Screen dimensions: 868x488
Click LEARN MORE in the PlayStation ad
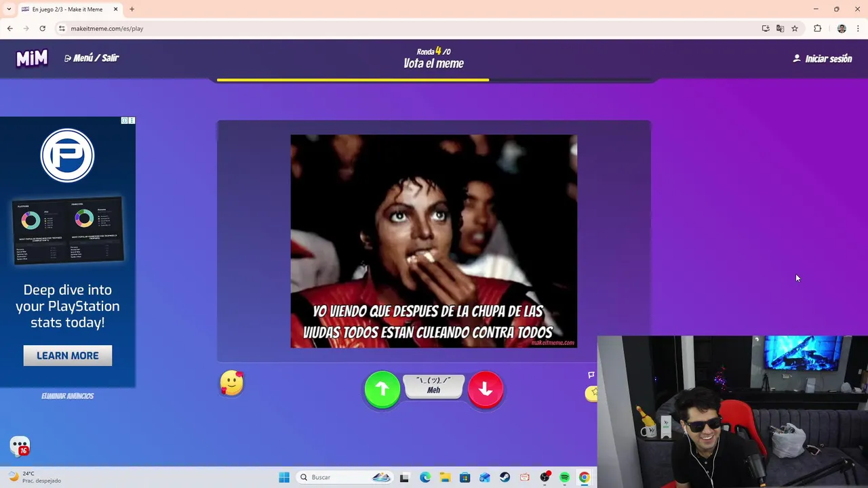(68, 356)
